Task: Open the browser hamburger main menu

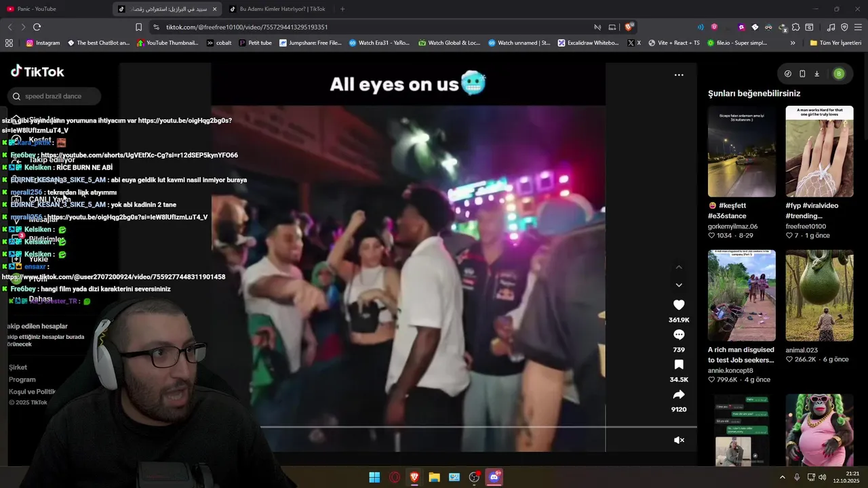Action: click(858, 27)
